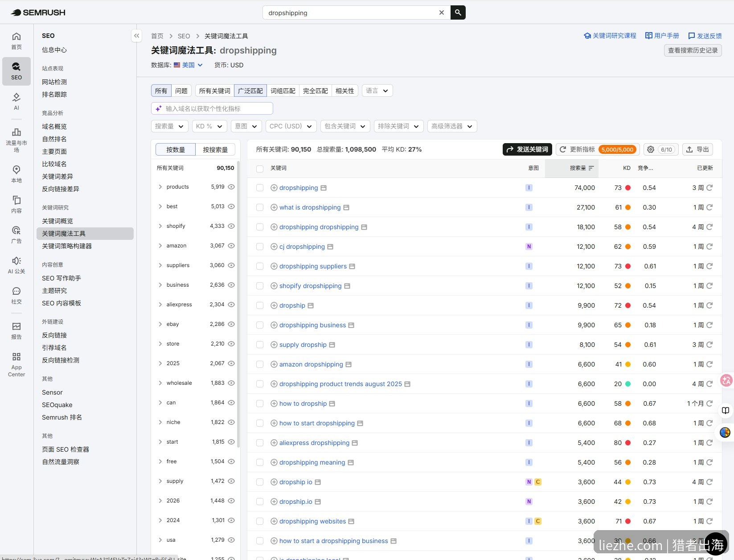The height and width of the screenshot is (560, 734).
Task: Select all keywords header checkbox
Action: coord(260,168)
